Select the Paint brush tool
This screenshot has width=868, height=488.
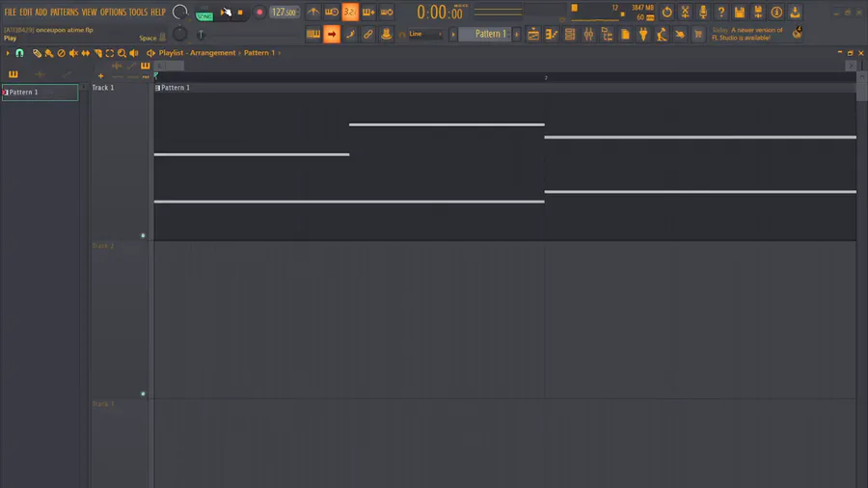(49, 53)
